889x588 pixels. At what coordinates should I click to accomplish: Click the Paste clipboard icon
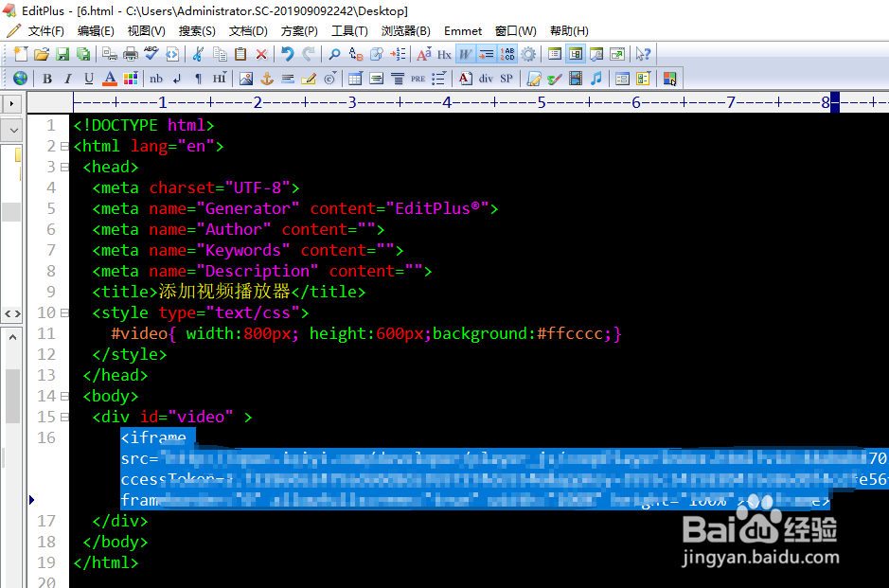(x=240, y=54)
